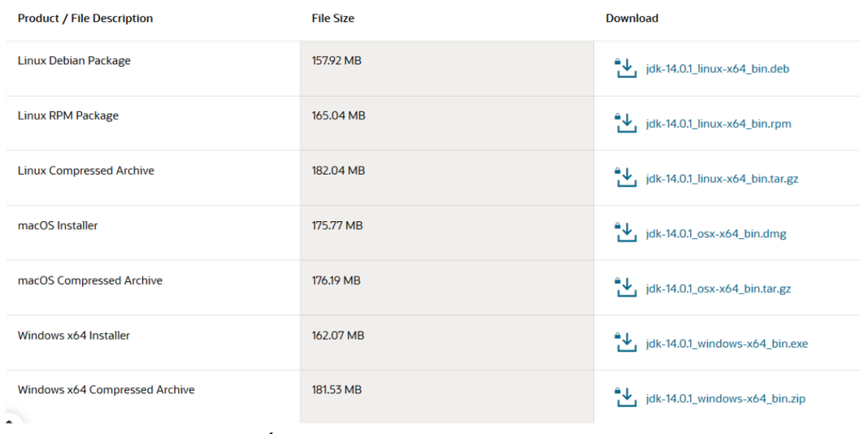Download jdk-14.0.1_linux-x64_bin.tar.gz via its text link

pos(721,179)
